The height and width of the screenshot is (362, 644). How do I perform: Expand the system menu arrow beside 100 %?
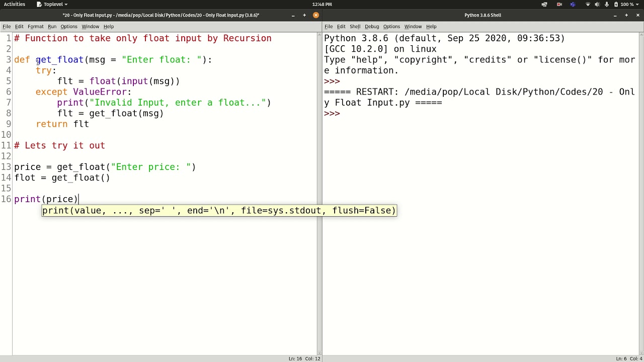638,4
